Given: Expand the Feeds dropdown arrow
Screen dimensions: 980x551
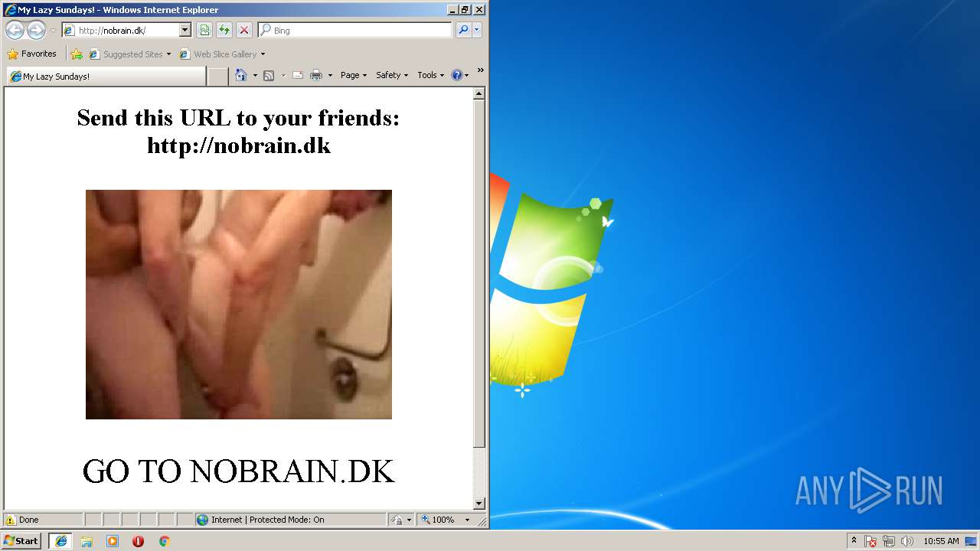Looking at the screenshot, I should pos(283,75).
